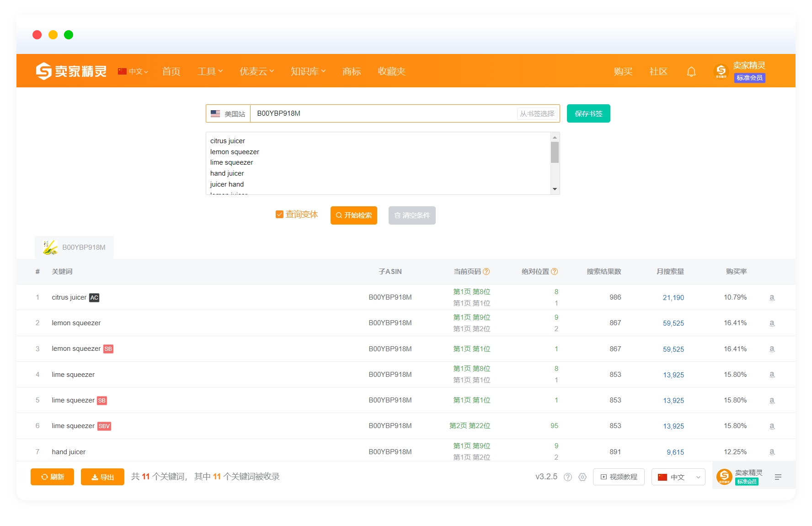This screenshot has height=526, width=812.
Task: Open Amazon search for citrus juicer row
Action: click(x=772, y=297)
